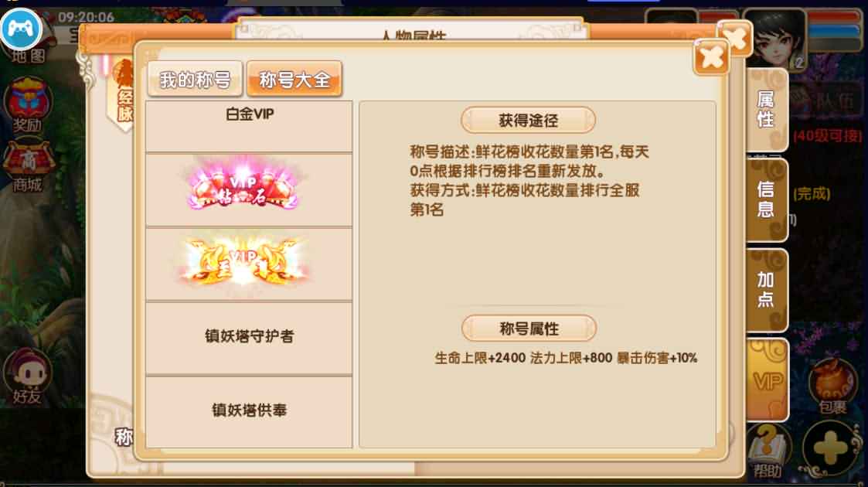Open the VIP side tab

pos(768,380)
